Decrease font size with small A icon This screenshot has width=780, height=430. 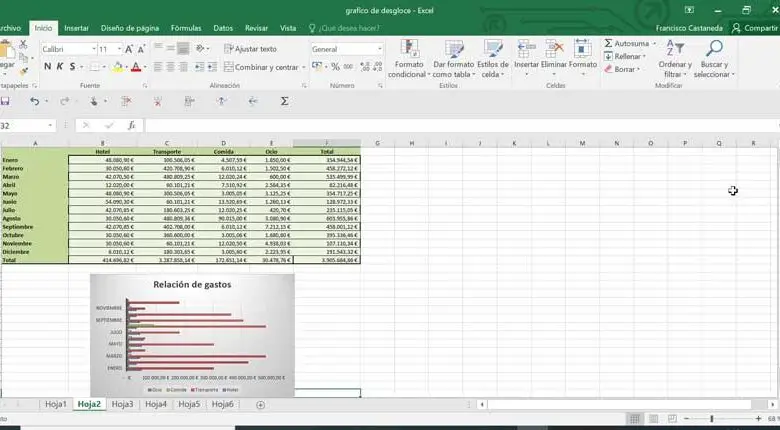(x=141, y=49)
